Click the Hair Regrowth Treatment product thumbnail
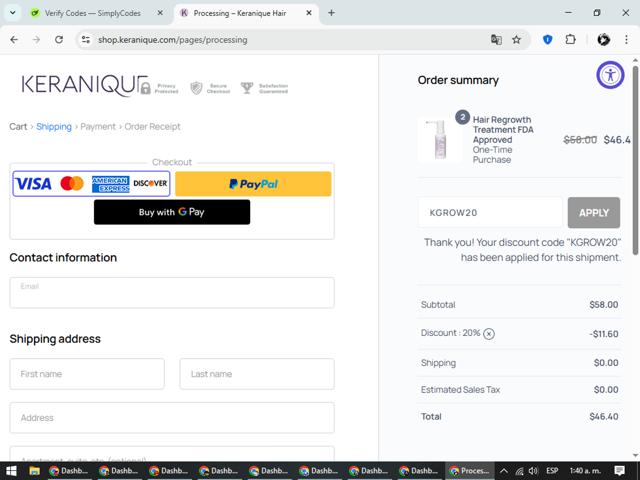Viewport: 640px width, 480px height. (440, 140)
